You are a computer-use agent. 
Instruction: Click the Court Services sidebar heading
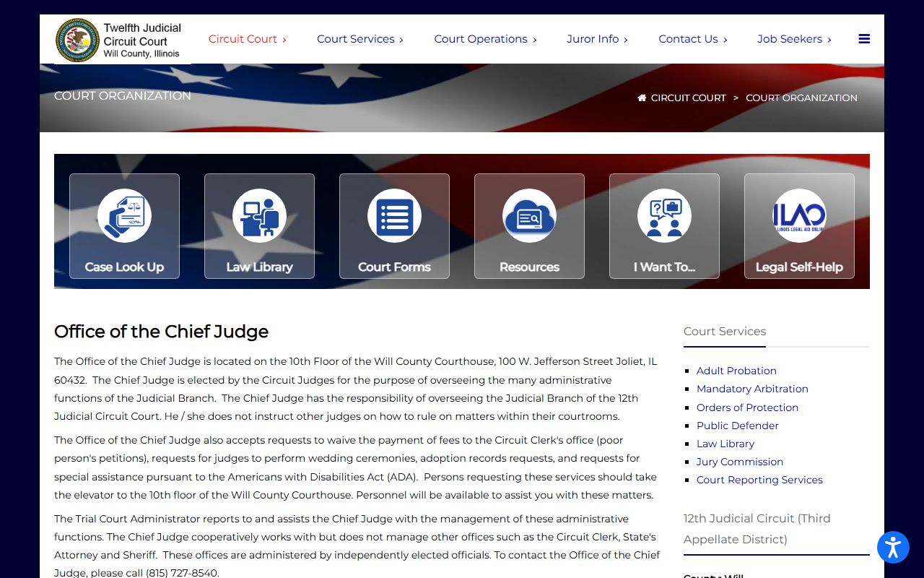coord(725,332)
